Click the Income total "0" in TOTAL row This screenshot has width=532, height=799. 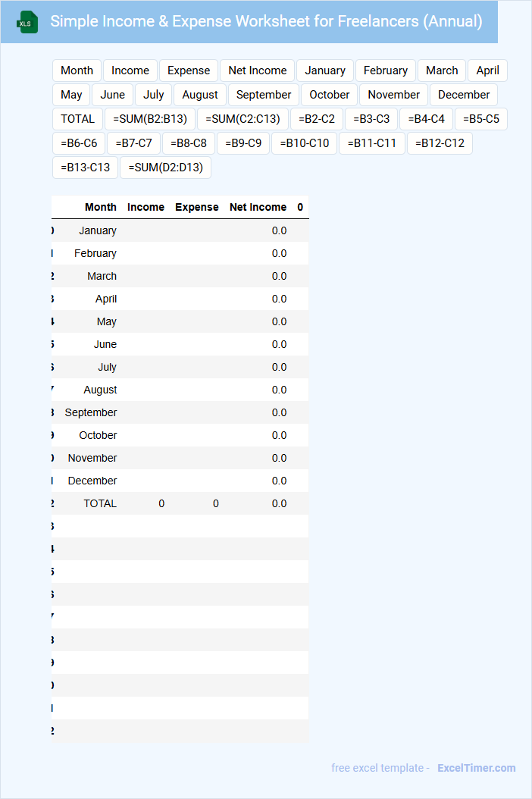161,503
